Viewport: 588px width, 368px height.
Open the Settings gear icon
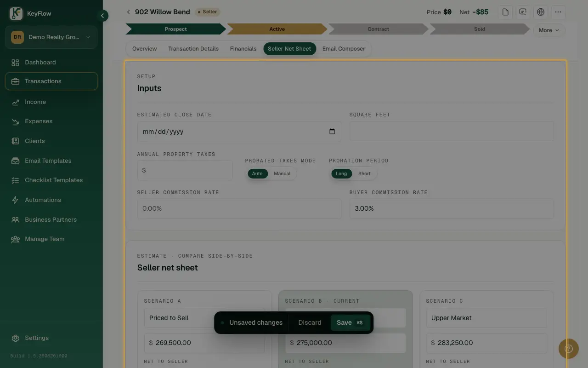[x=15, y=338]
